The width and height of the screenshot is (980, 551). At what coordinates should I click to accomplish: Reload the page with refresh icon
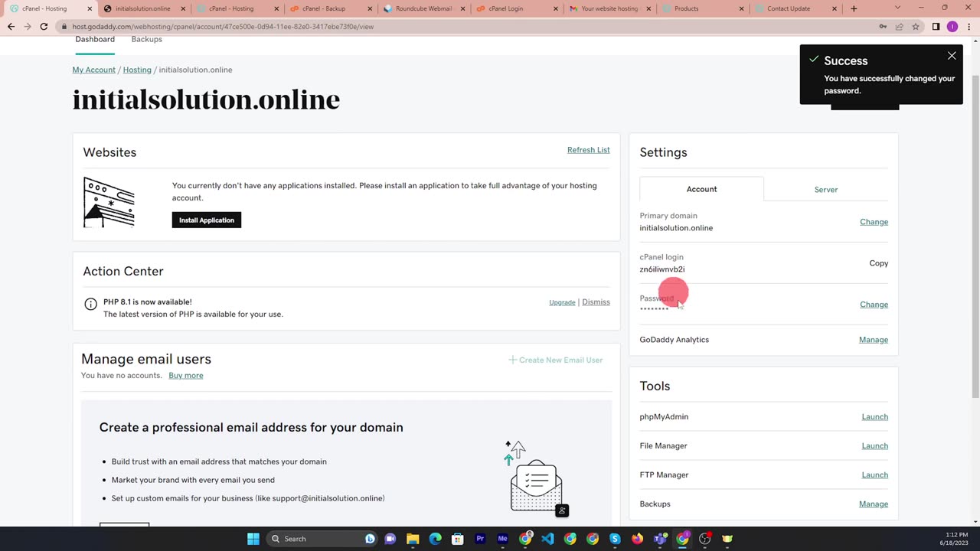point(44,26)
